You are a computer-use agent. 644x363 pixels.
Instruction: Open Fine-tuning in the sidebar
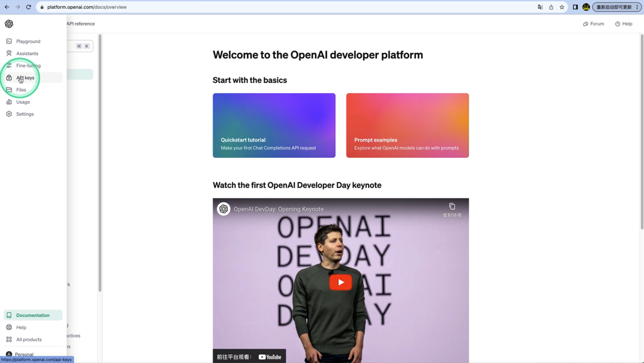[x=33, y=65]
